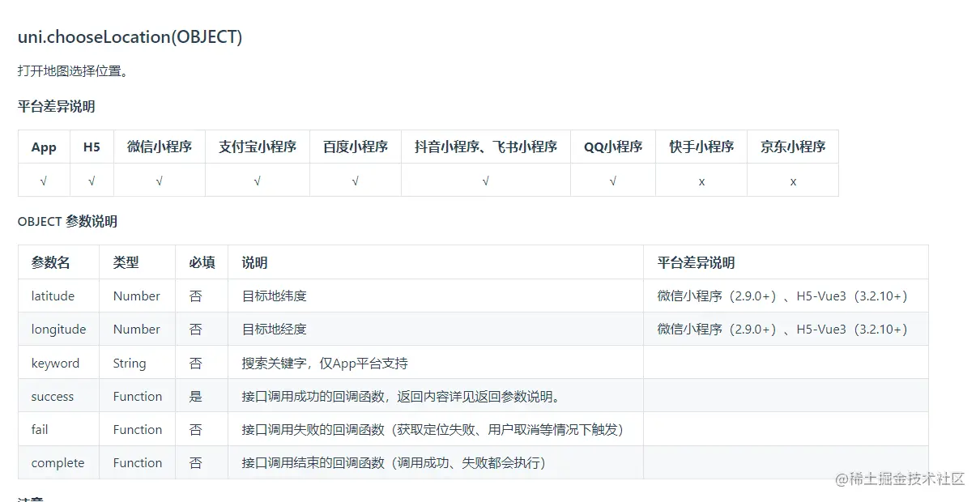Click 否 in the keyword row

(x=195, y=364)
